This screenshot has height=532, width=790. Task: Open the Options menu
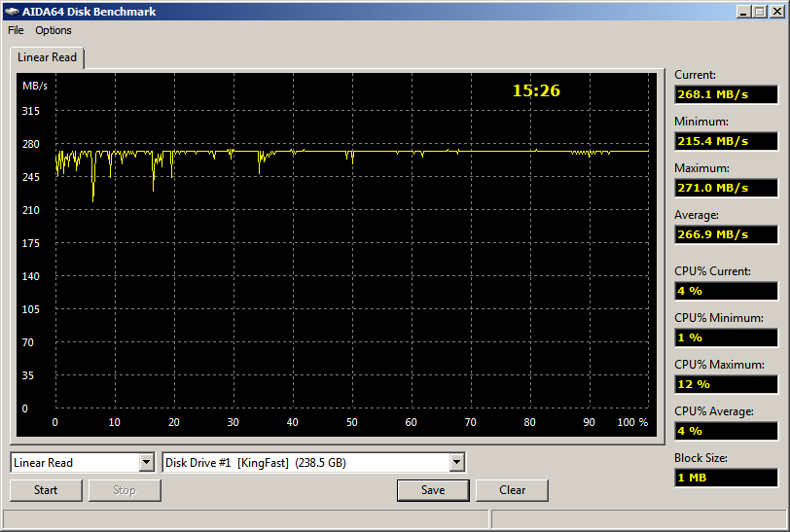click(x=53, y=30)
